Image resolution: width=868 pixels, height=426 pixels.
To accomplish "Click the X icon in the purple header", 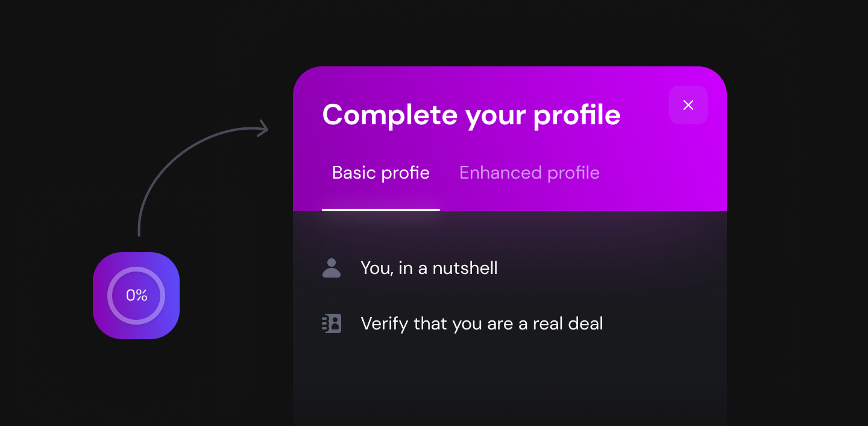I will pyautogui.click(x=688, y=105).
